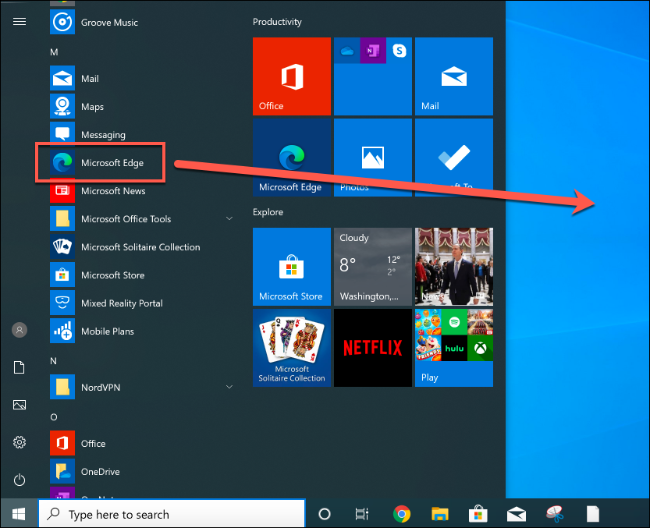Open Settings gear in Start sidebar
This screenshot has width=650, height=528.
pyautogui.click(x=19, y=442)
